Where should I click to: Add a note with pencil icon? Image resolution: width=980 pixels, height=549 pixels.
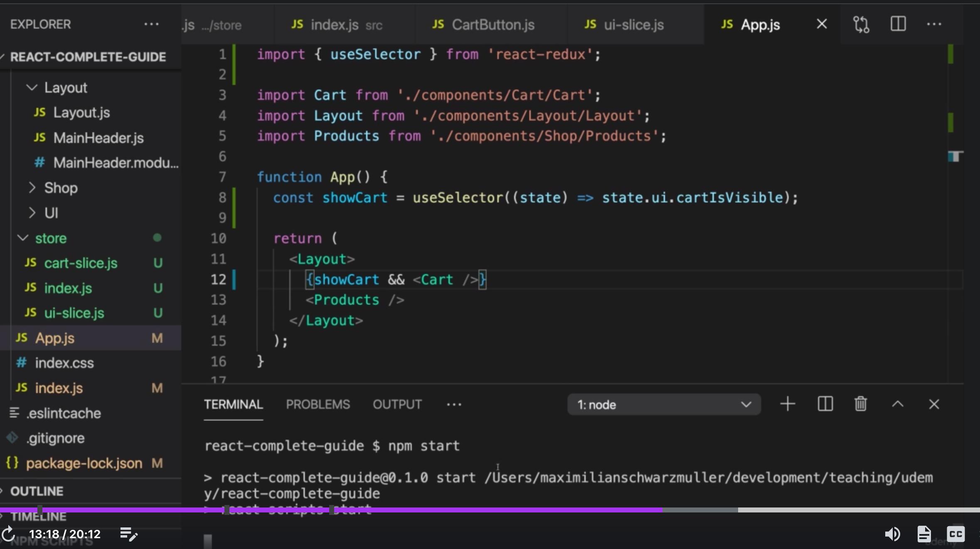[129, 534]
